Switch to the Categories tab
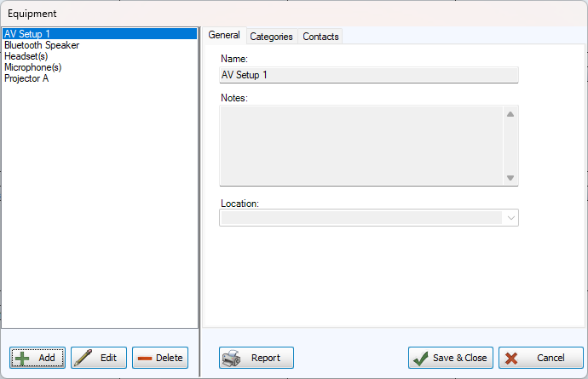The width and height of the screenshot is (588, 379). pos(271,37)
